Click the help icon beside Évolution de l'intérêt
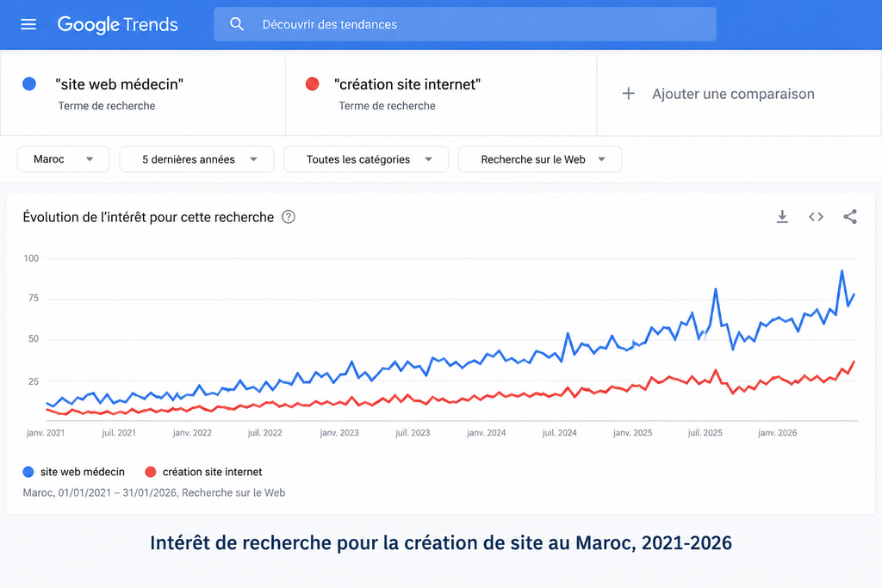Screen dimensions: 882x588 click(289, 217)
